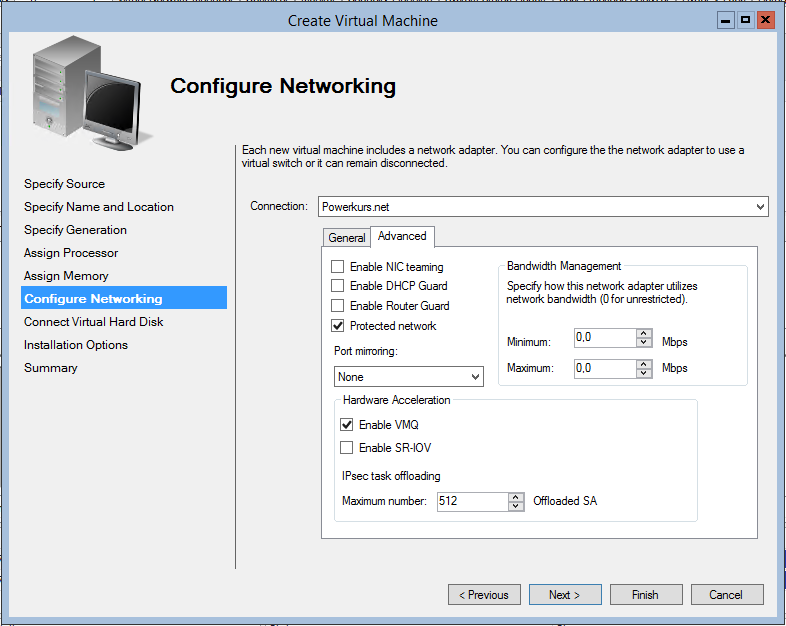Image resolution: width=786 pixels, height=626 pixels.
Task: Increase Maximum bandwidth with up arrow
Action: coord(644,364)
